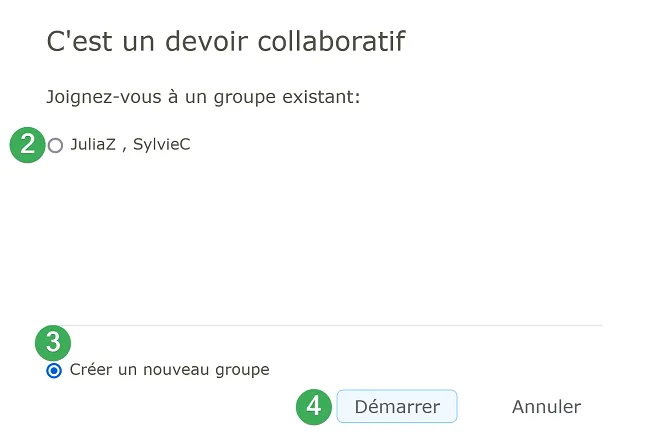Click the green step 4 badge

[x=314, y=407]
